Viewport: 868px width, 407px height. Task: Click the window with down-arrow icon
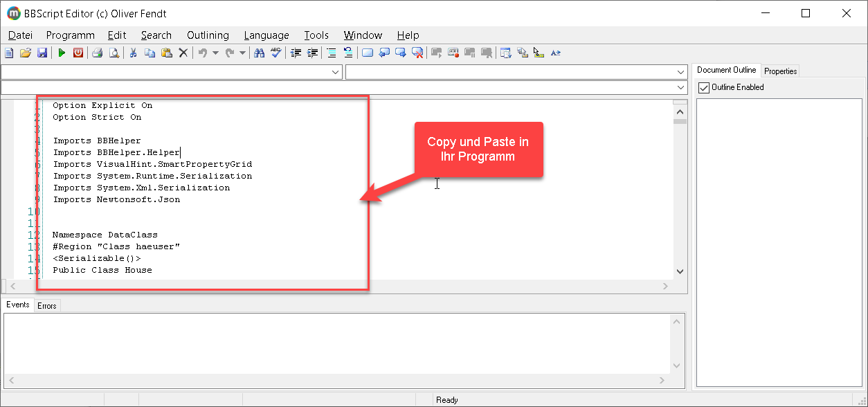[506, 53]
